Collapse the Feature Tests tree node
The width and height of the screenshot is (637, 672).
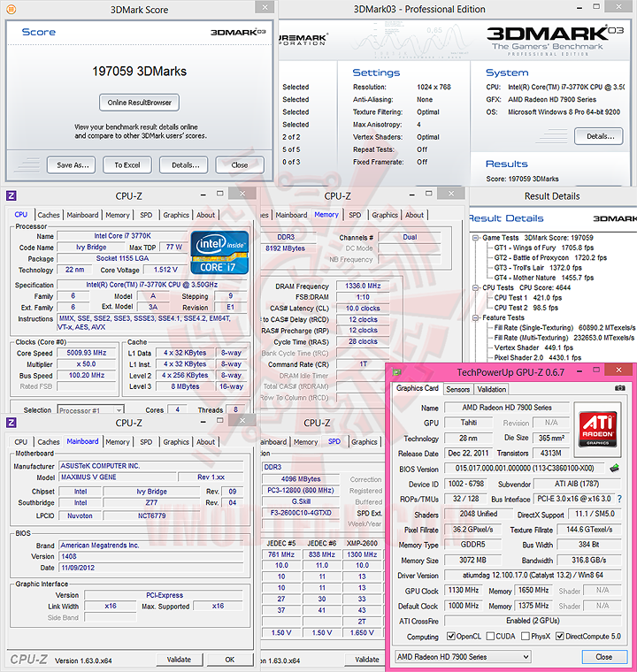coord(475,318)
